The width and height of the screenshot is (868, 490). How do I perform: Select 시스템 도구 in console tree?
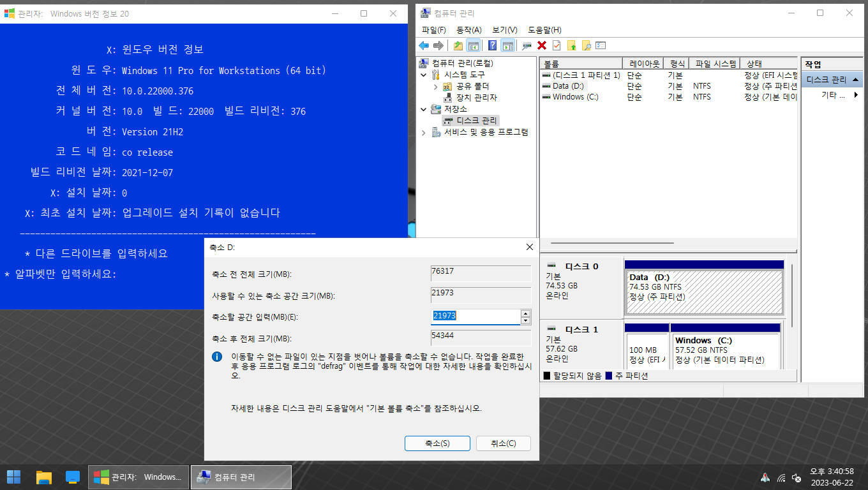463,75
